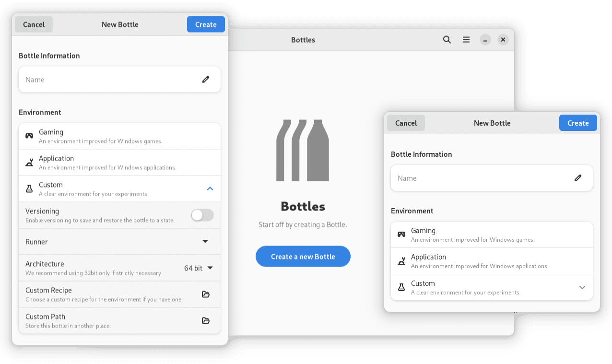Close the Bottles main window
612x364 pixels.
[503, 40]
